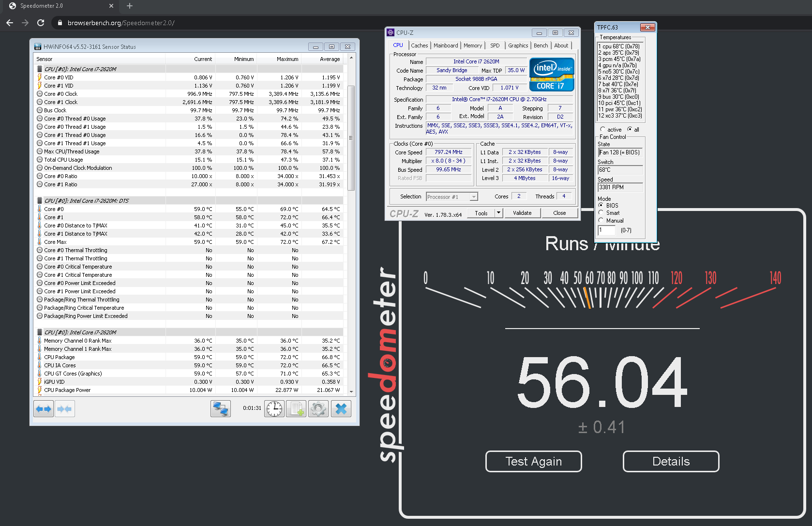
Task: Collapse the third CPU [#0] i7-2620M sensor group above Memory Channel 0
Action: tap(40, 332)
